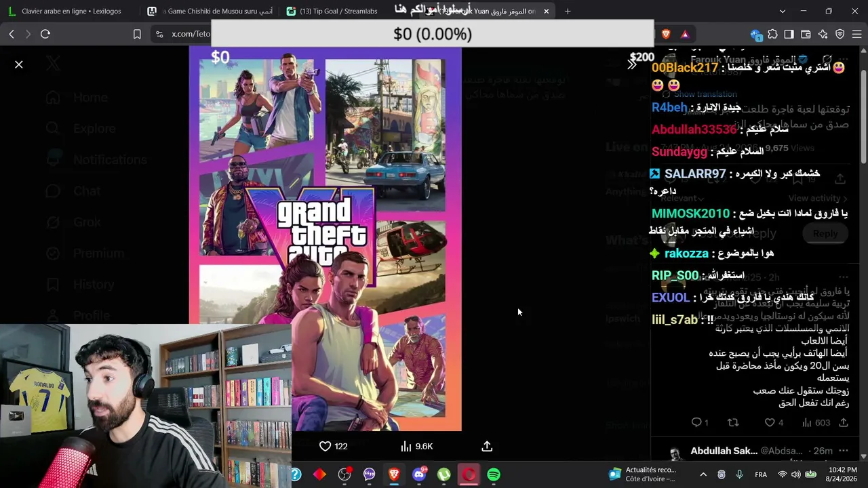This screenshot has height=488, width=868.
Task: Open more options for Abdullah Sak's reply
Action: pyautogui.click(x=844, y=451)
